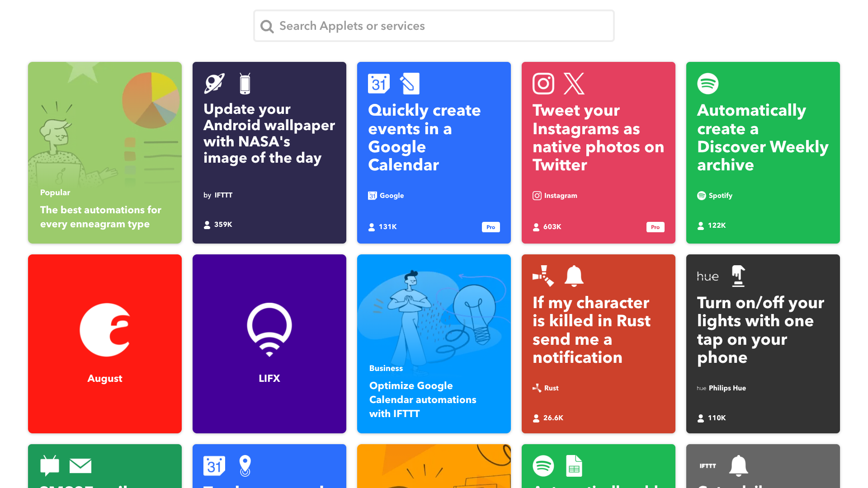The height and width of the screenshot is (488, 868).
Task: Click the Instagram icon on the Tweet Instagrams applet
Action: pyautogui.click(x=543, y=83)
